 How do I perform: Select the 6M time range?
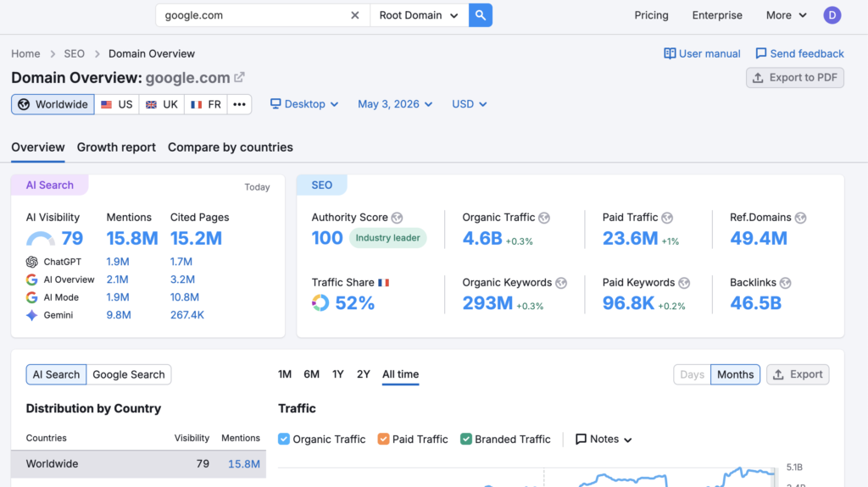(311, 374)
